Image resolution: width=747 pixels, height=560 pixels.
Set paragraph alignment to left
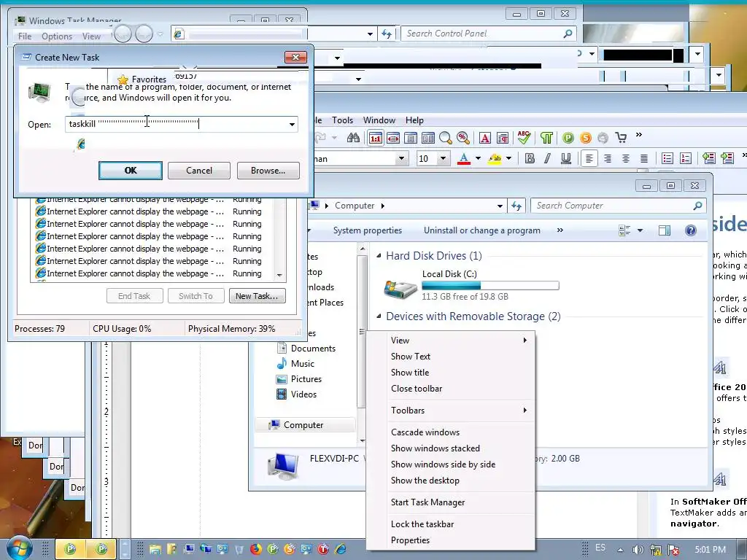pyautogui.click(x=589, y=158)
